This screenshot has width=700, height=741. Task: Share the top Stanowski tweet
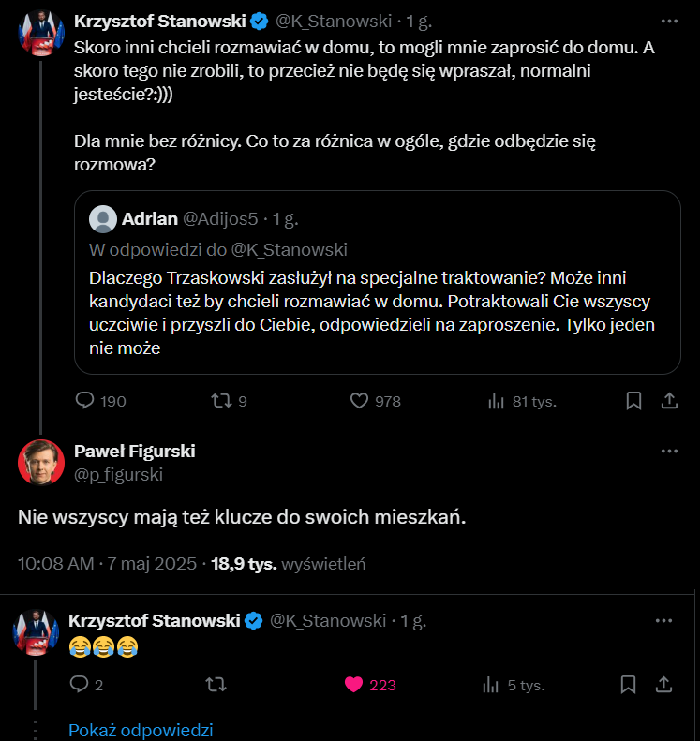(x=669, y=401)
